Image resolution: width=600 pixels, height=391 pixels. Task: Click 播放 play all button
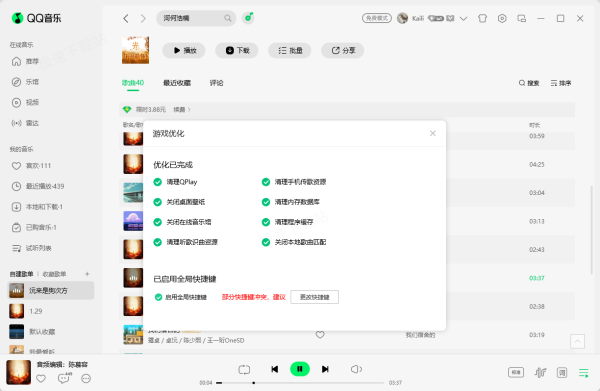coord(184,51)
